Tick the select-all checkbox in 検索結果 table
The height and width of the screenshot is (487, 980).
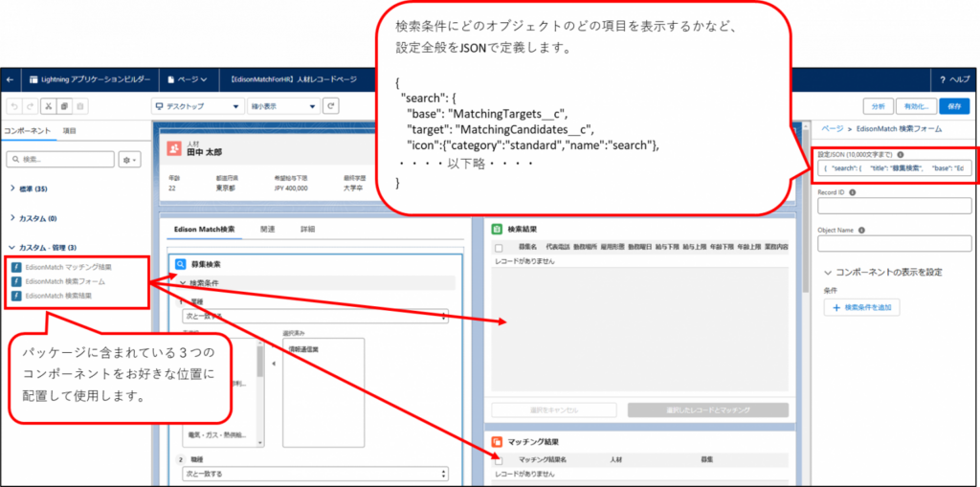point(499,247)
